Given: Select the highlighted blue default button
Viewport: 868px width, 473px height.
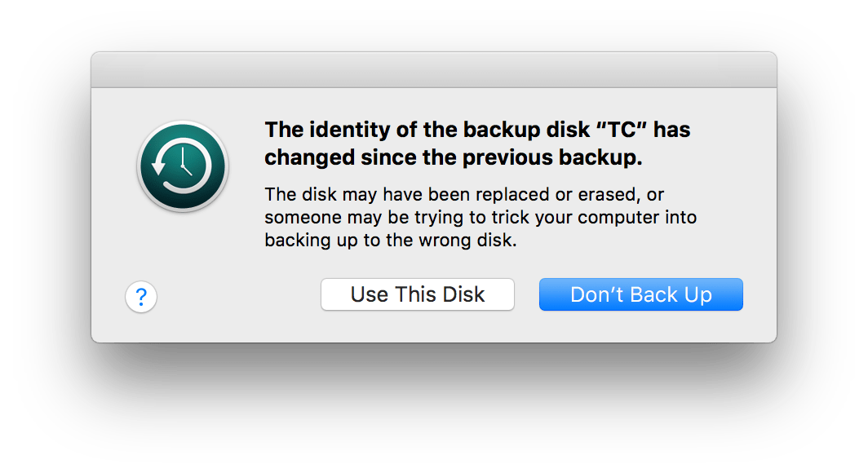Looking at the screenshot, I should pos(640,294).
